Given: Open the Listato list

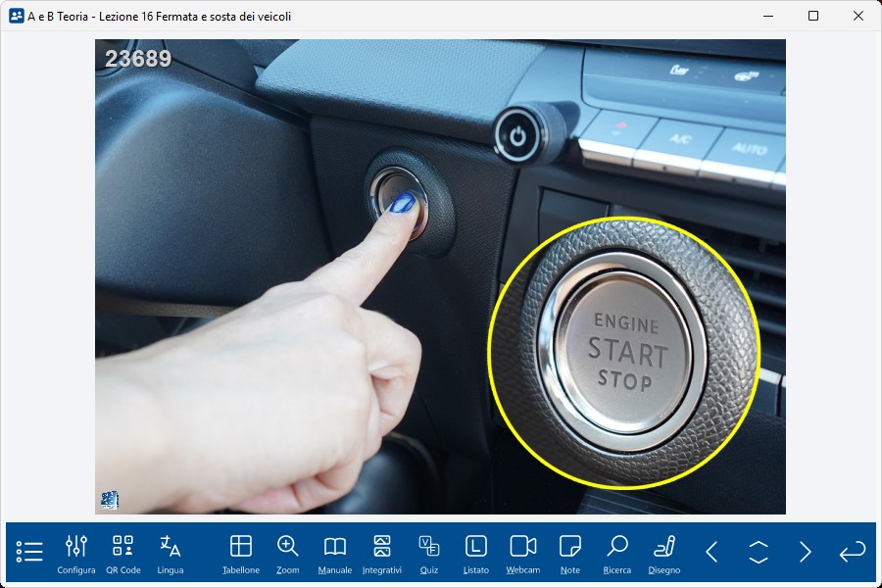Looking at the screenshot, I should [x=476, y=554].
